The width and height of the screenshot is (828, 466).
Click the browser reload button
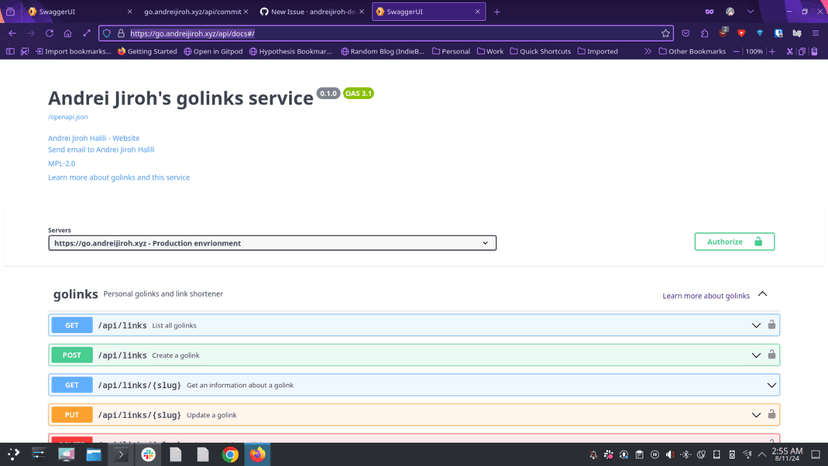click(x=49, y=33)
